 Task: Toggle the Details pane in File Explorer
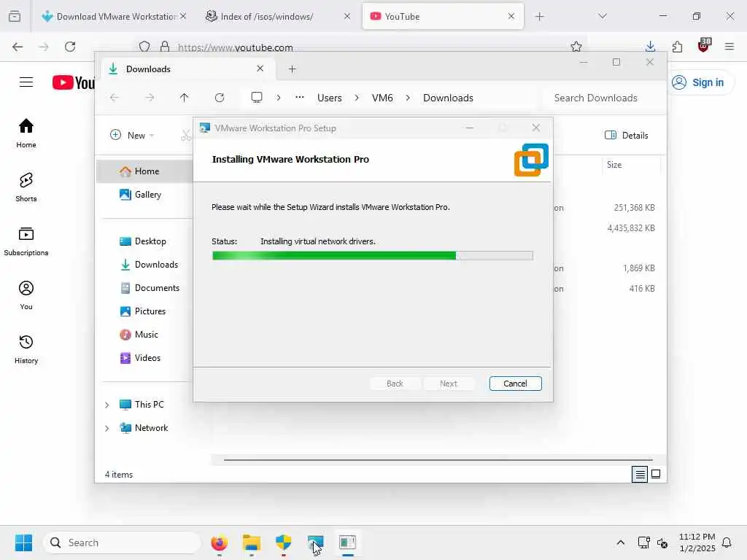[x=626, y=135]
